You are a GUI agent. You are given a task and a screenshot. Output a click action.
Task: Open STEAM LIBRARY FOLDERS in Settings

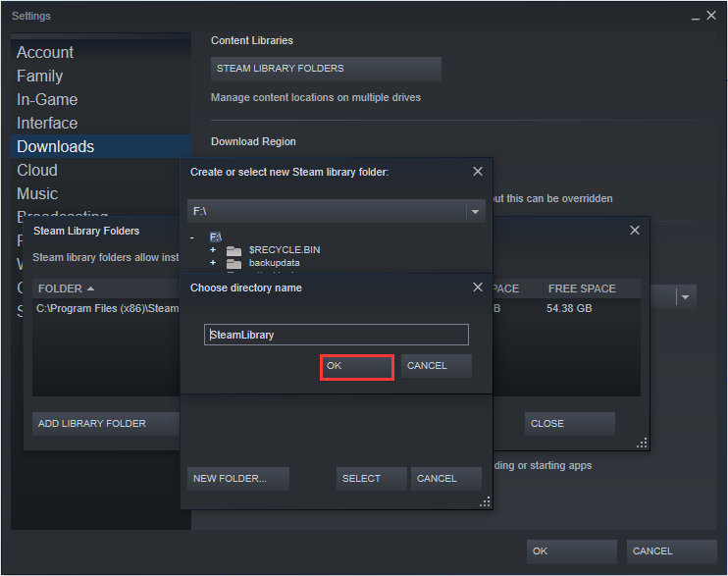326,69
